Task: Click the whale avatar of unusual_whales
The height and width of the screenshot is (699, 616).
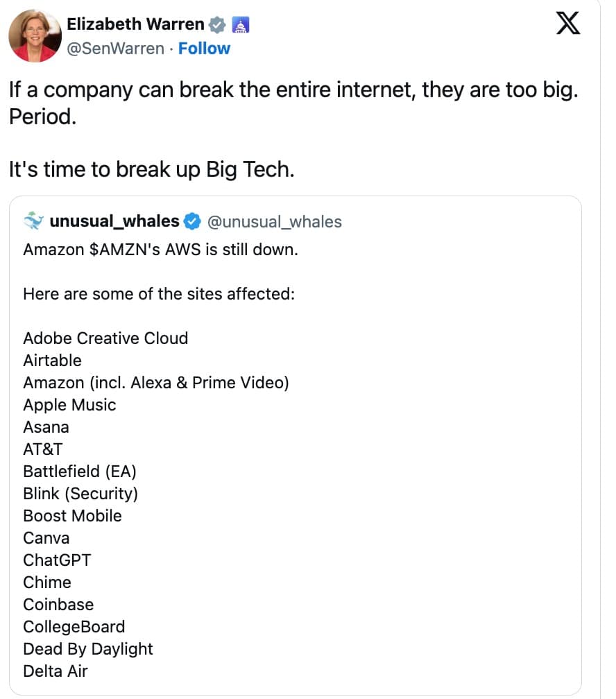Action: click(x=31, y=221)
